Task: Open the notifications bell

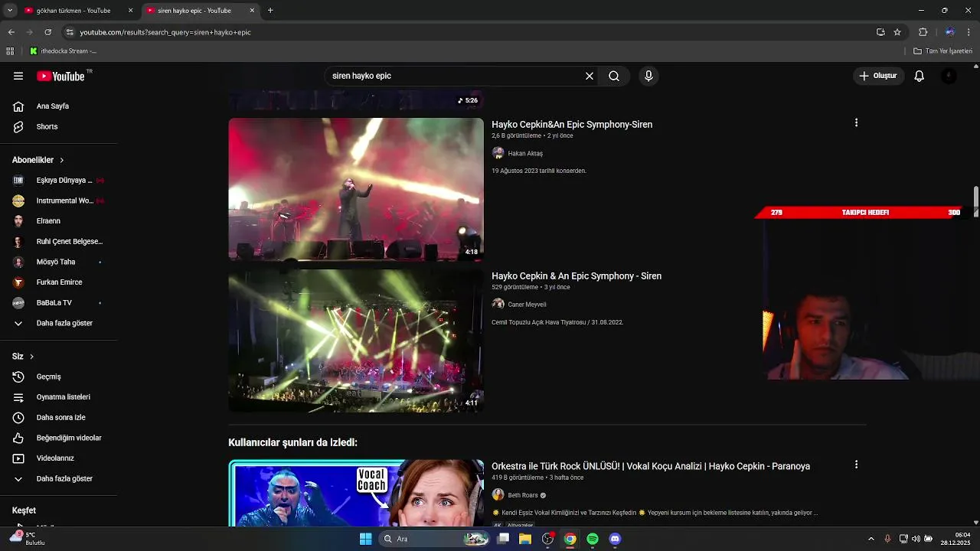Action: [920, 76]
